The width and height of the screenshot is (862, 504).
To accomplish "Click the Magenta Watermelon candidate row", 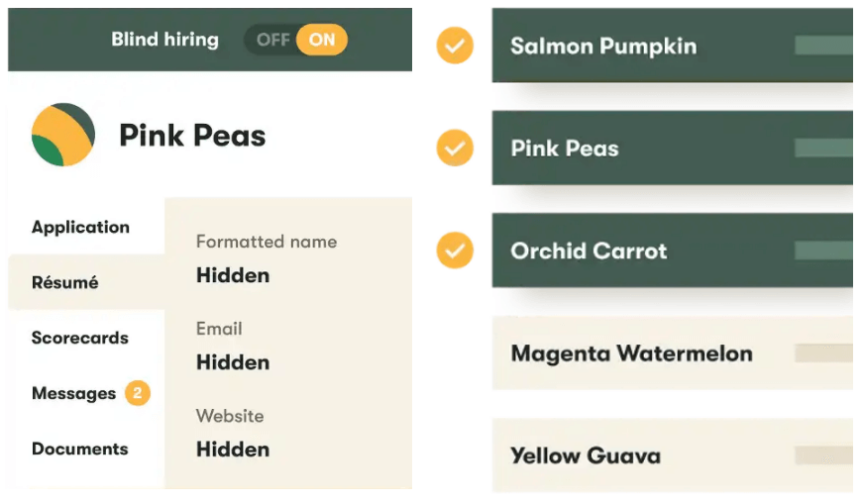I will click(672, 353).
